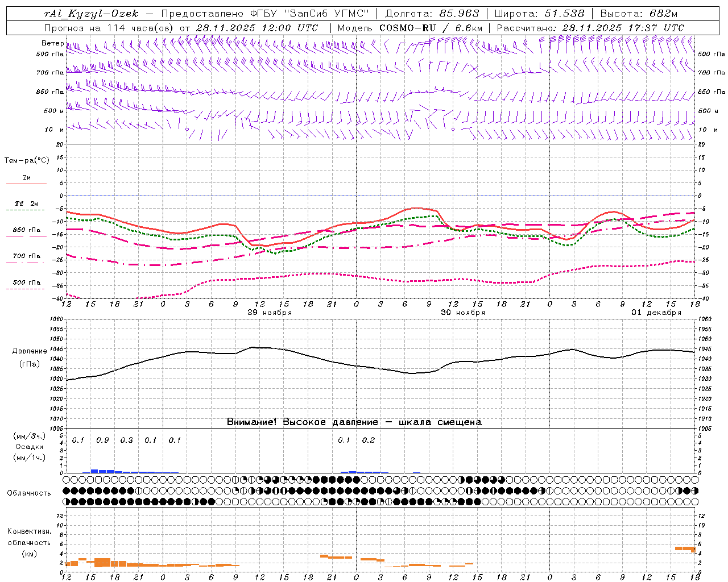
Task: Click the Рассчитано: 28.11.2025 17:37 UTC timestamp
Action: point(590,28)
